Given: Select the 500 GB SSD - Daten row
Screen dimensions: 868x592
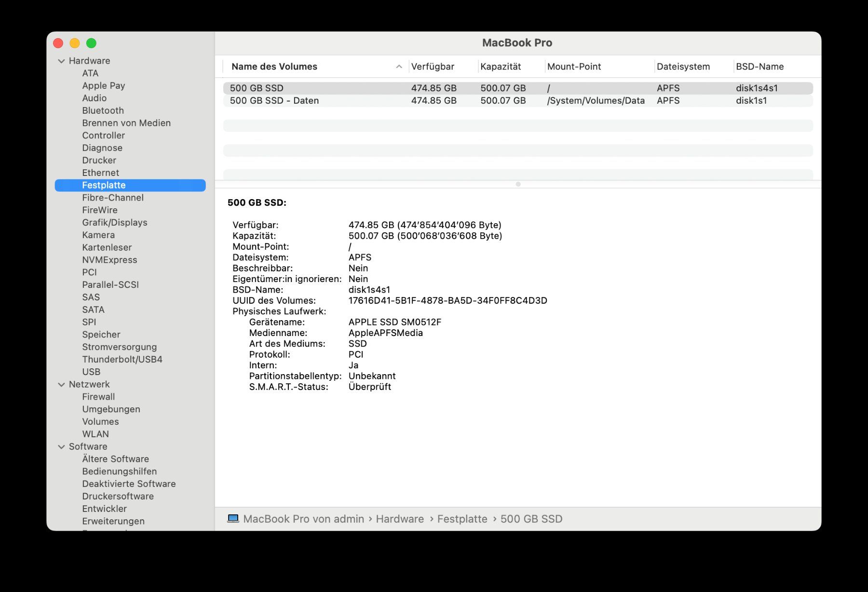Looking at the screenshot, I should tap(518, 101).
